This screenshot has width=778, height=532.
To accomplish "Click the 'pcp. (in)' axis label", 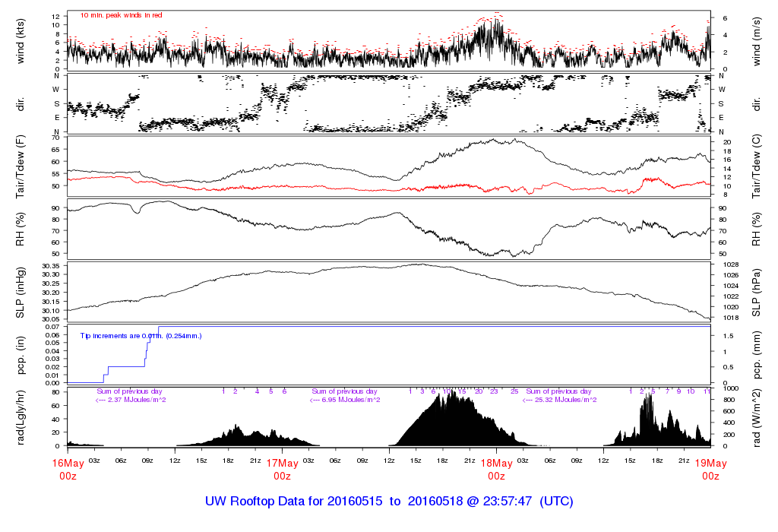I will (21, 356).
